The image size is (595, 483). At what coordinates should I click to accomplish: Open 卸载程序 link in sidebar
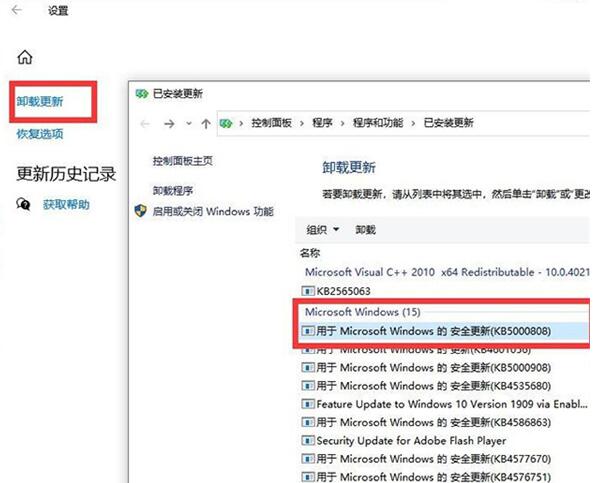pyautogui.click(x=173, y=190)
